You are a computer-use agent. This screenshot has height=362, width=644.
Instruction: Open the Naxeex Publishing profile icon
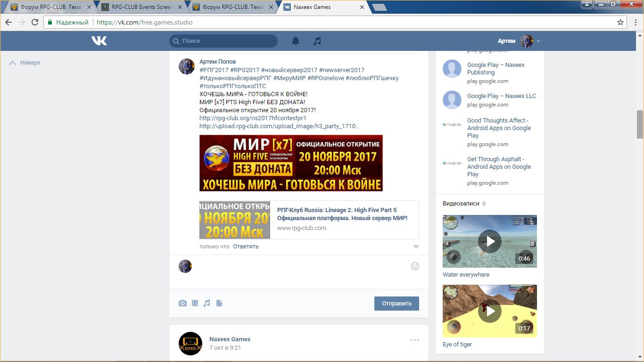click(x=452, y=69)
